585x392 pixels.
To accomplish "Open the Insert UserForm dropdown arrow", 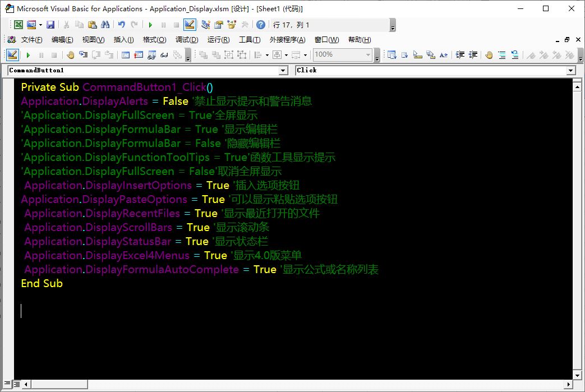I will tap(40, 25).
